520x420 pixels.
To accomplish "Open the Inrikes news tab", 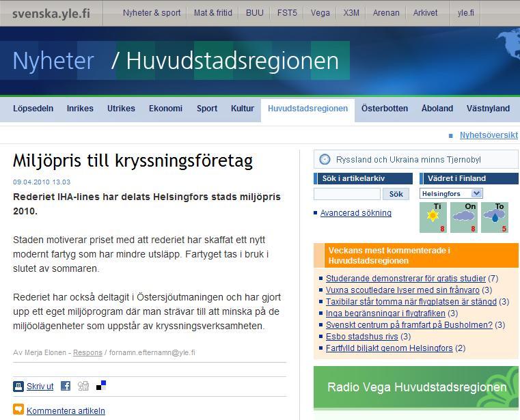I will [x=80, y=109].
